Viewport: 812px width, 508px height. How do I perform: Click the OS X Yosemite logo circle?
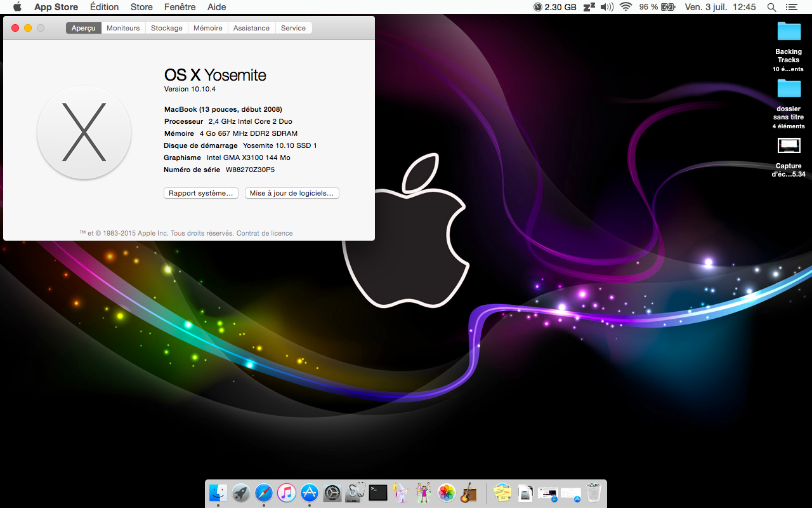[x=84, y=133]
